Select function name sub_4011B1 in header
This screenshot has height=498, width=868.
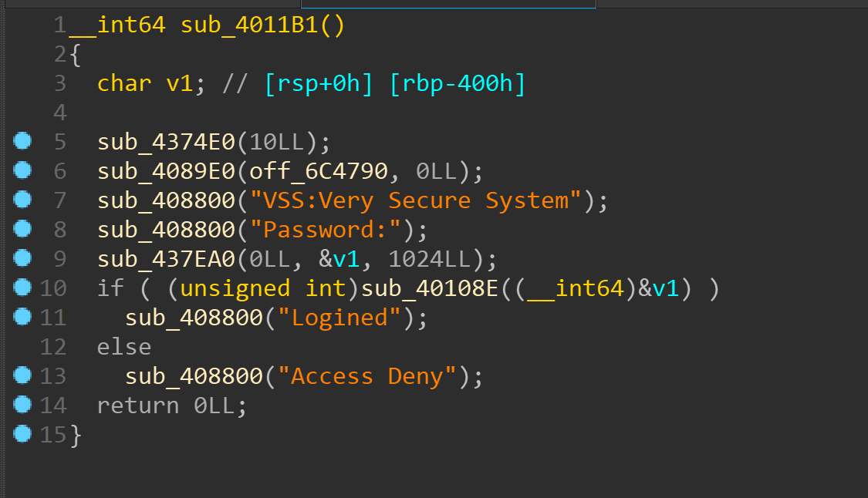pyautogui.click(x=249, y=25)
